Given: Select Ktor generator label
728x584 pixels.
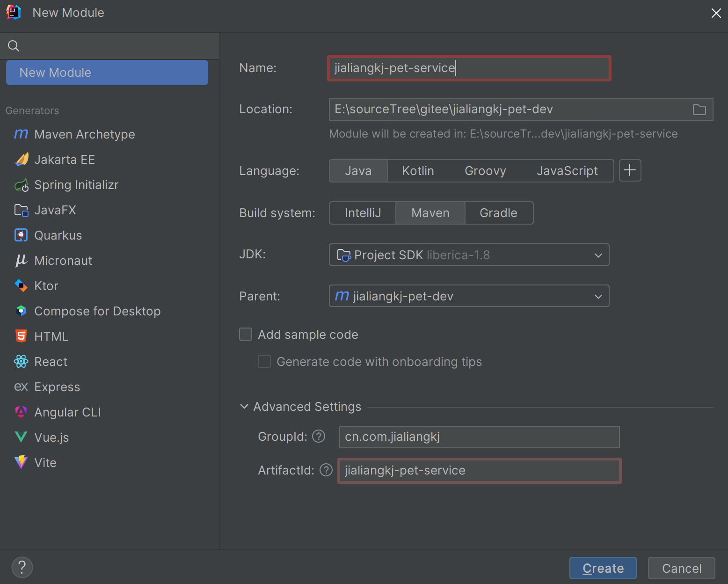Looking at the screenshot, I should 46,286.
